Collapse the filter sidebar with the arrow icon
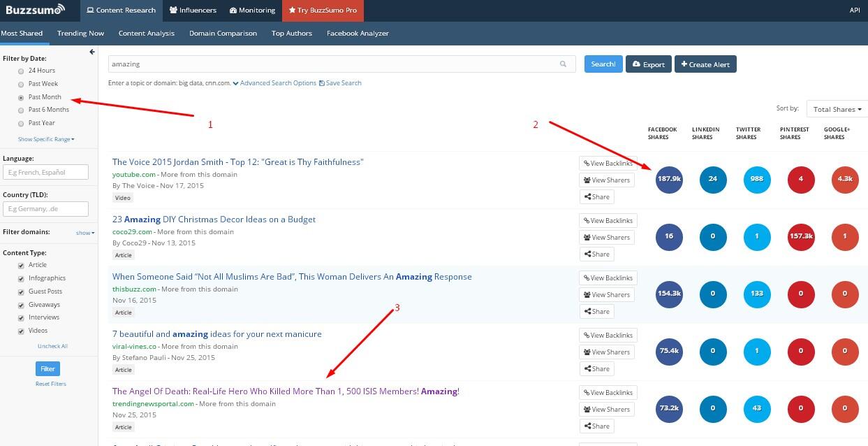The image size is (868, 446). click(91, 52)
